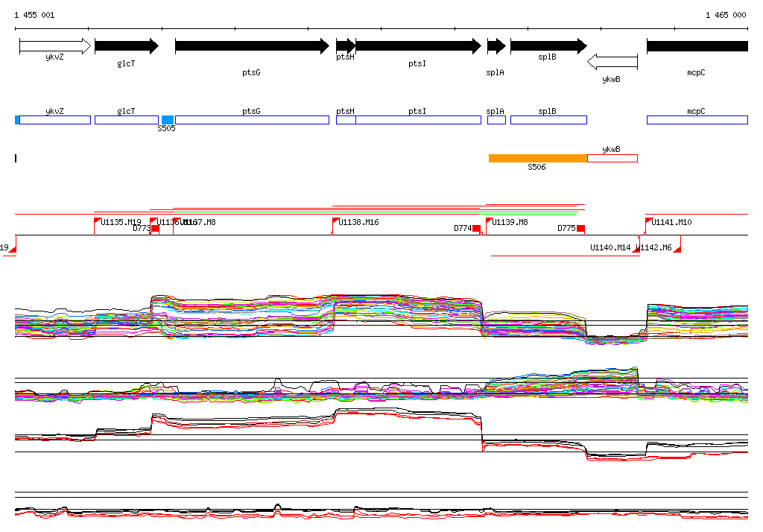Click the U1138.M16 promoter flag
Viewport: 763px width, 532px height.
point(335,221)
